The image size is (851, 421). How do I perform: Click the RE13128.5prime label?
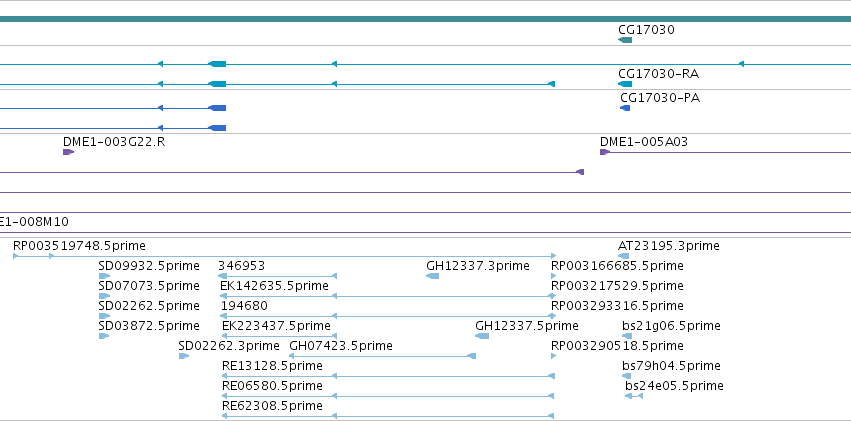(x=272, y=366)
